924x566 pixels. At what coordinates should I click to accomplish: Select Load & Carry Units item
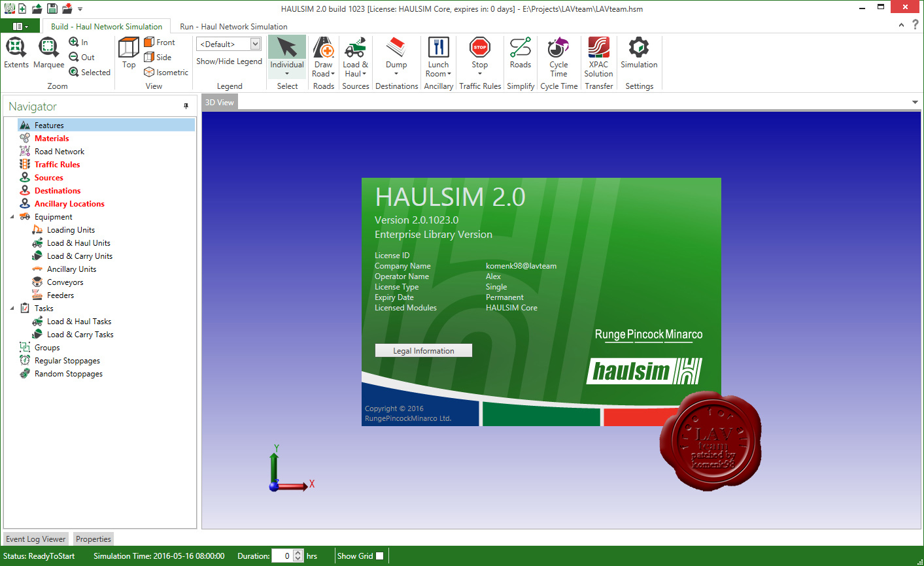79,256
